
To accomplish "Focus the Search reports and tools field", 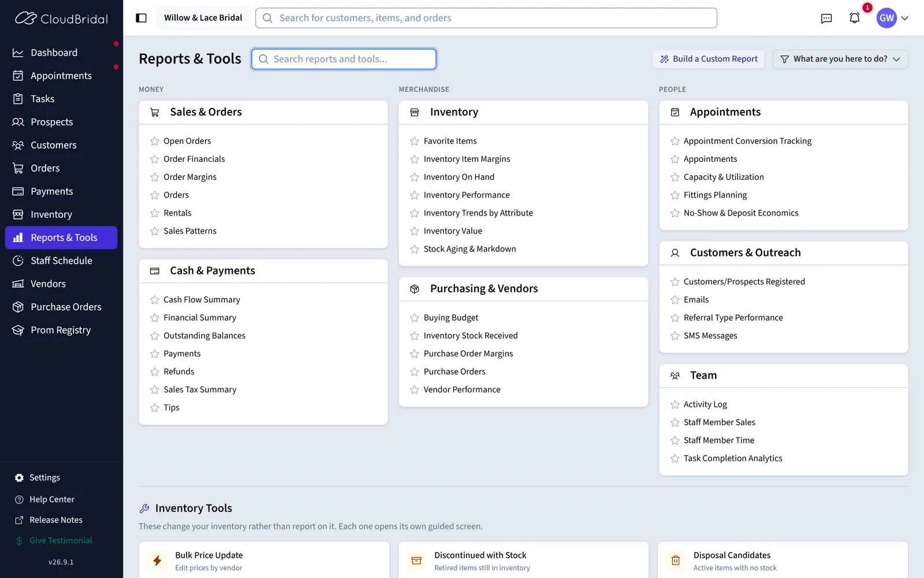I will point(344,59).
